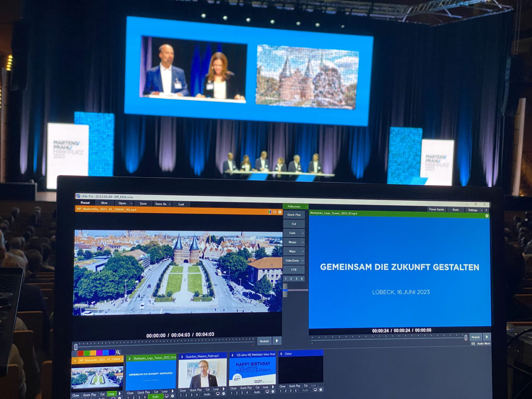Click the colour correction icon in preview header

pyautogui.click(x=269, y=212)
